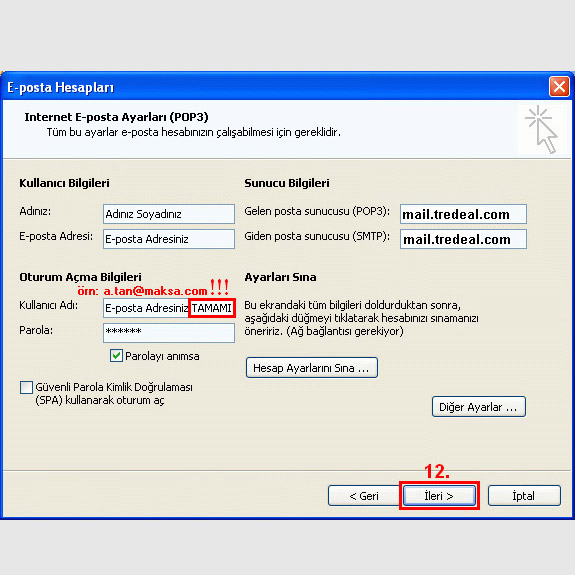The image size is (575, 575).
Task: Click the Gelen posta sunucusu (POP3) field
Action: click(463, 214)
